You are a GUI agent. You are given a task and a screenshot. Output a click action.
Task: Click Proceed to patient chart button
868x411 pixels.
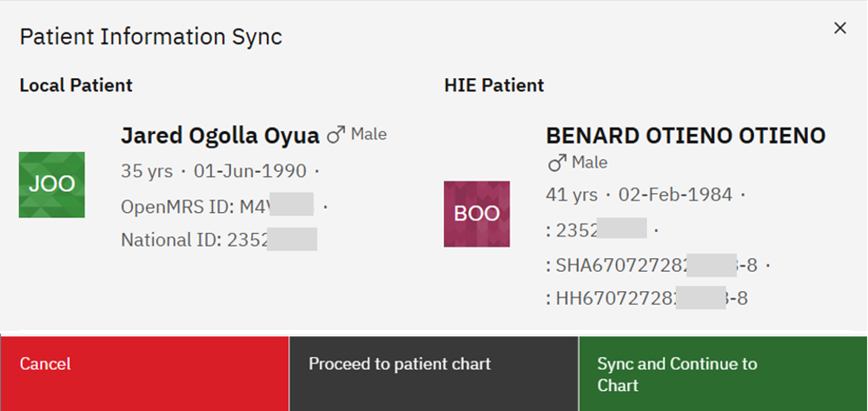pyautogui.click(x=434, y=374)
